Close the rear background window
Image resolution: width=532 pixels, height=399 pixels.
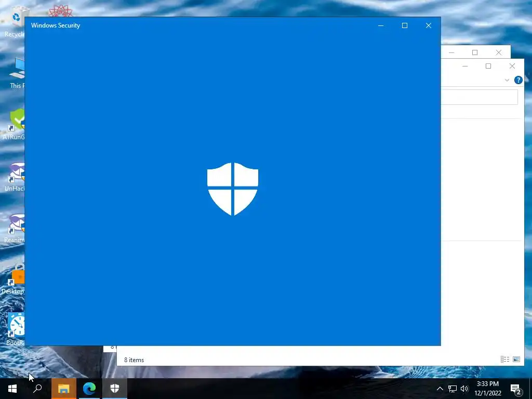coord(498,52)
